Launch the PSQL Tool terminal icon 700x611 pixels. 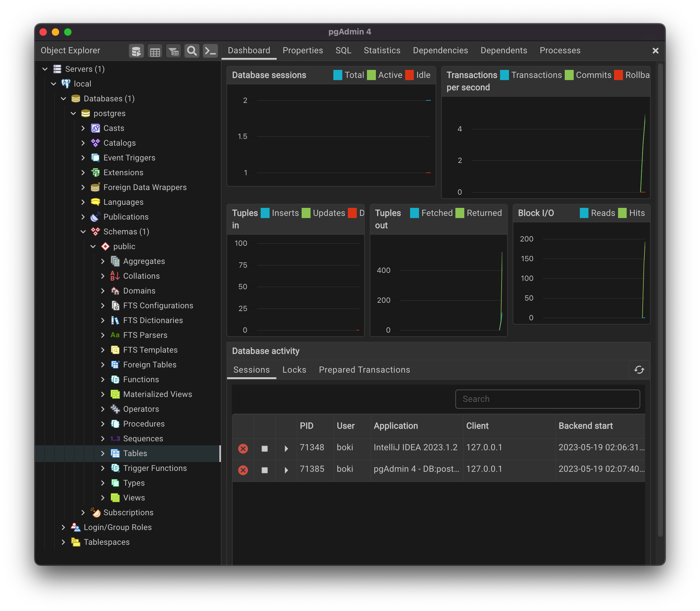click(210, 51)
